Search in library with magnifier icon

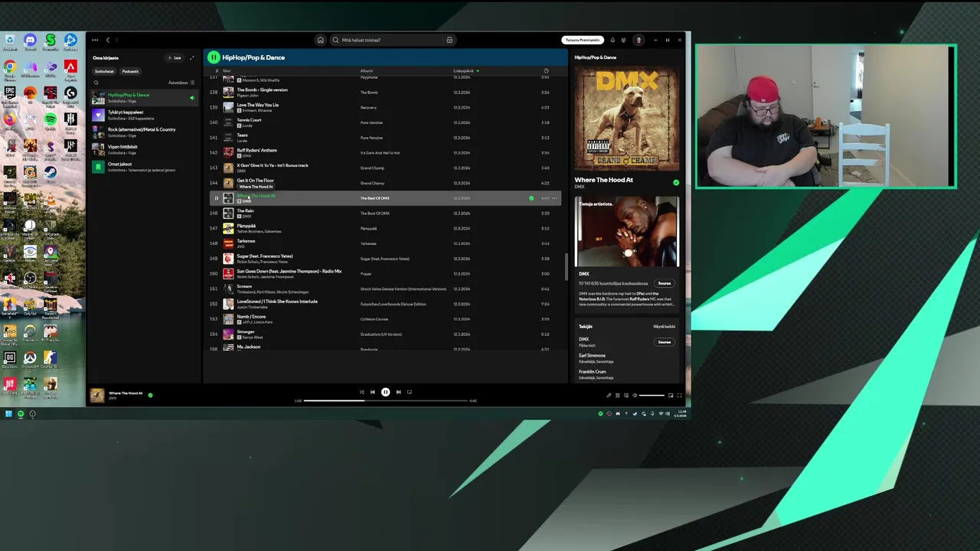click(x=96, y=83)
